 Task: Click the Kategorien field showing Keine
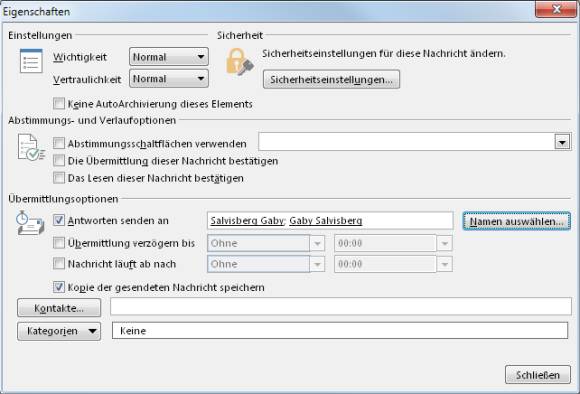pyautogui.click(x=340, y=330)
